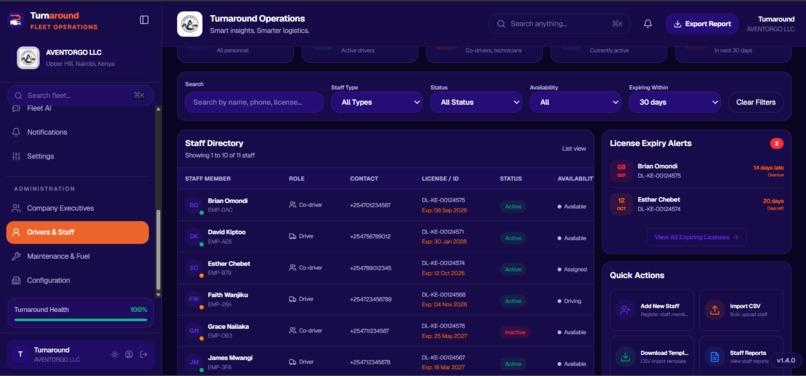Click the Add New Staff icon

(x=625, y=310)
